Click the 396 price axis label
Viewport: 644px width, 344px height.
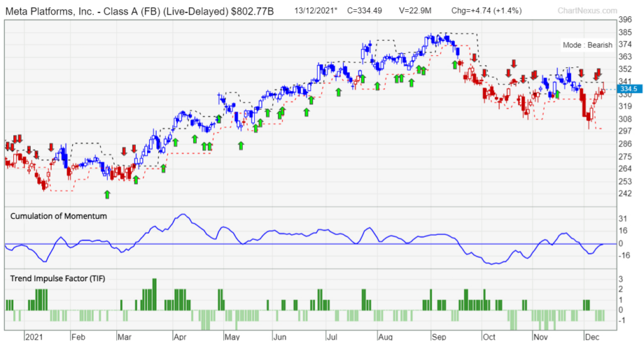point(625,19)
